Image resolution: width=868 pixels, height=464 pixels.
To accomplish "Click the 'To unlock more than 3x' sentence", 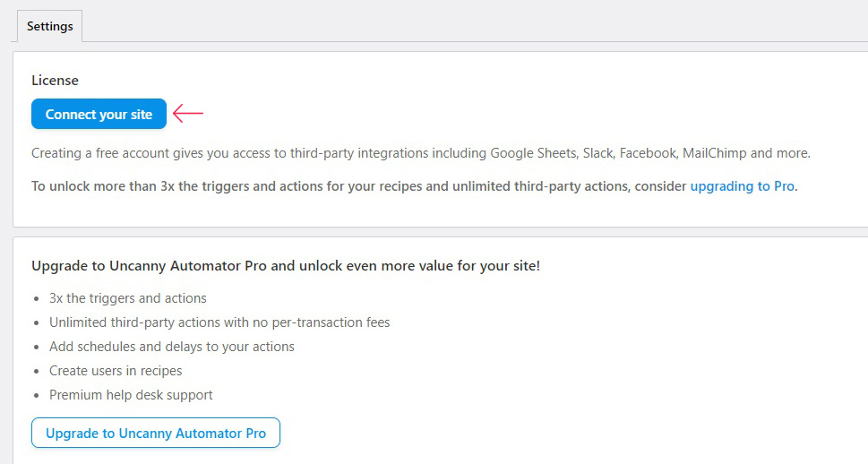I will pos(415,186).
